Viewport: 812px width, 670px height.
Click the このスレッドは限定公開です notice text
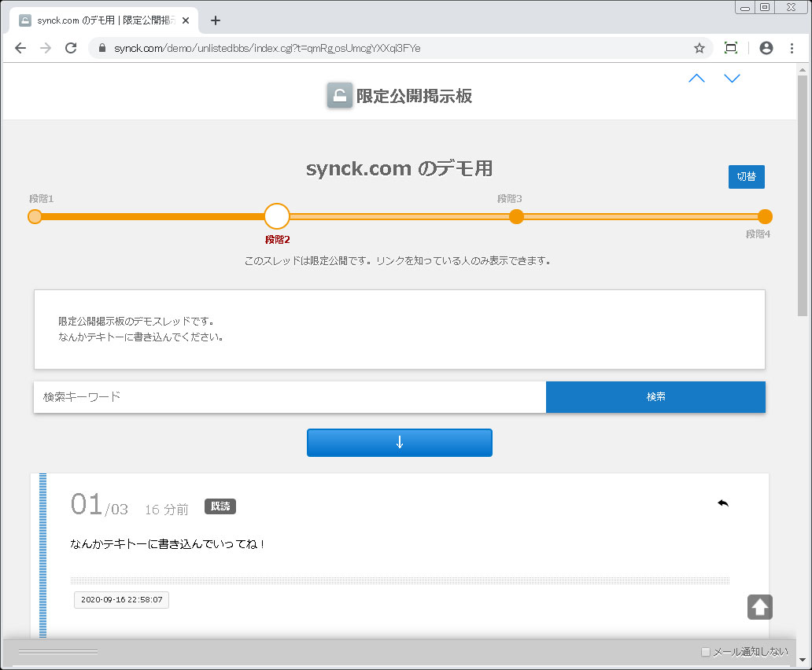(397, 261)
